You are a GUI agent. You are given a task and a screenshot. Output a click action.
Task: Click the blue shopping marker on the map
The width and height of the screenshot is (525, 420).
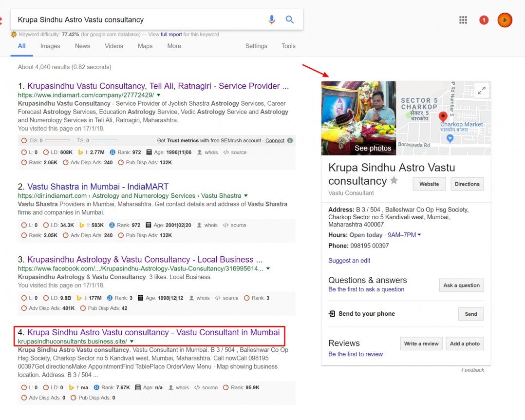(450, 138)
